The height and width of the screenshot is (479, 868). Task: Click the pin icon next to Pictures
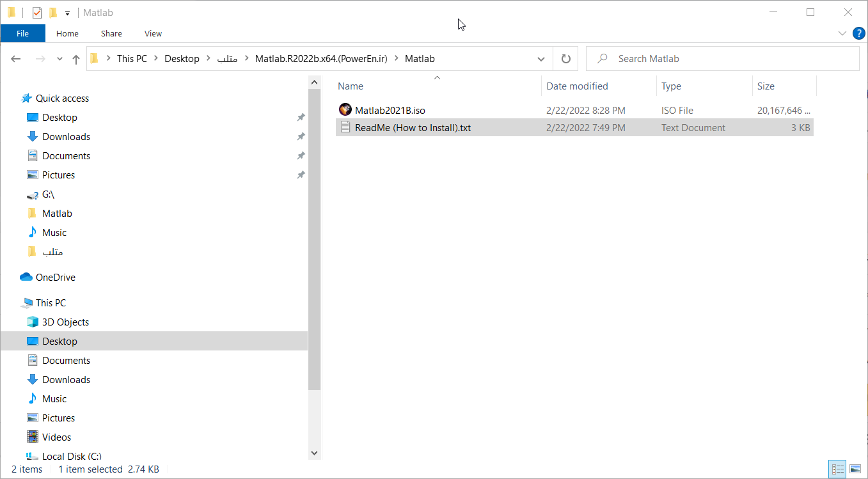[301, 175]
